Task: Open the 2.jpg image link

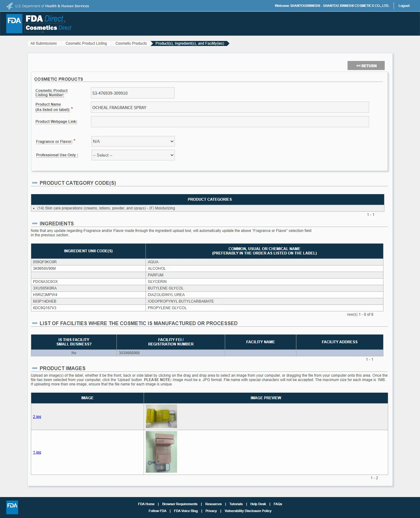Action: click(x=37, y=417)
